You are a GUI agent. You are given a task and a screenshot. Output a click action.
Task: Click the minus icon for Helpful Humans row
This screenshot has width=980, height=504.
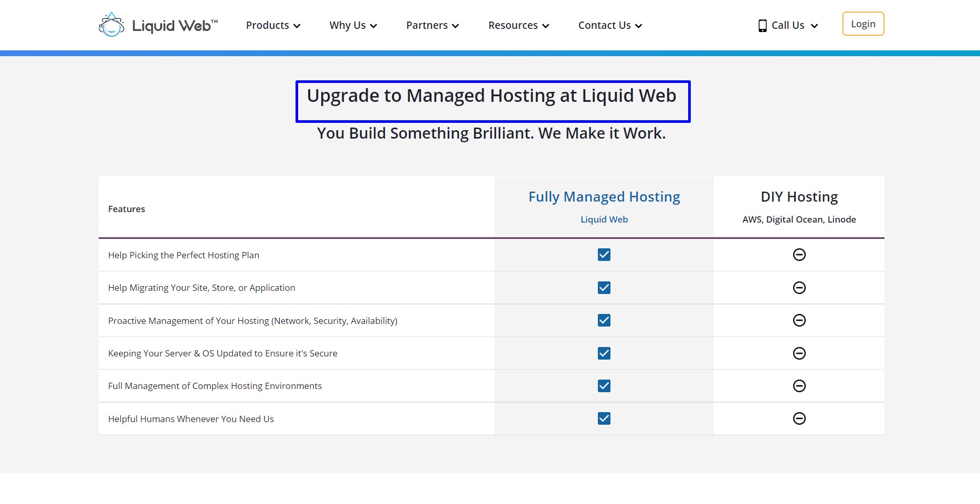799,418
